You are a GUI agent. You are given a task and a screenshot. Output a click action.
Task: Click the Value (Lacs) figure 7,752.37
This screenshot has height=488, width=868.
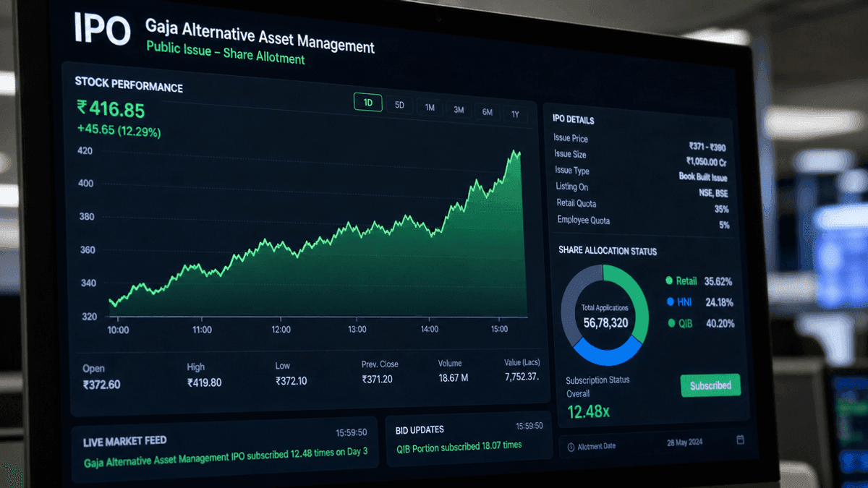[x=522, y=376]
